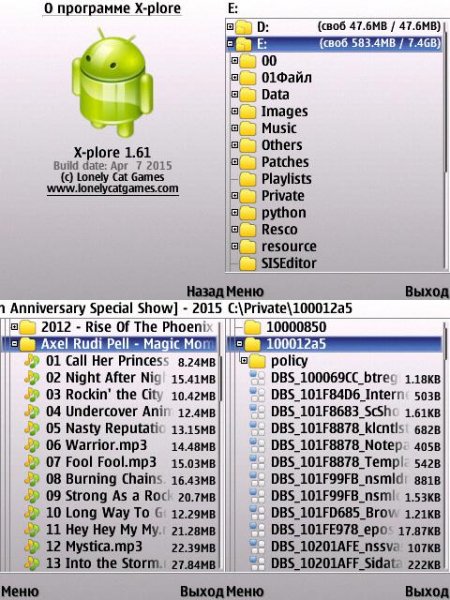Select 12 Mystica.mp3 track name
This screenshot has height=600, width=450.
(94, 546)
